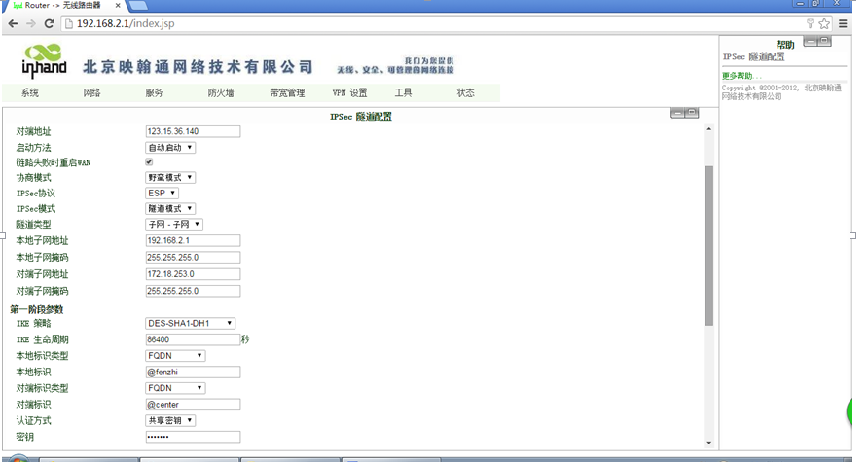The height and width of the screenshot is (462, 868).
Task: Open the 服务 menu
Action: (x=154, y=93)
